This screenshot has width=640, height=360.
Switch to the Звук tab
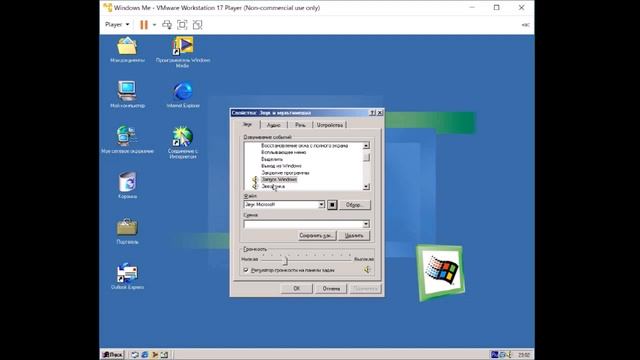coord(247,124)
